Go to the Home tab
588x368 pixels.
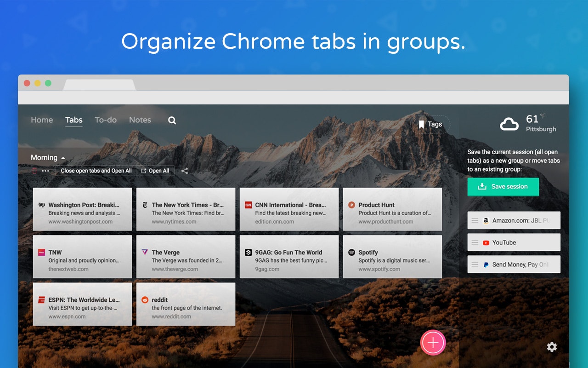(42, 120)
